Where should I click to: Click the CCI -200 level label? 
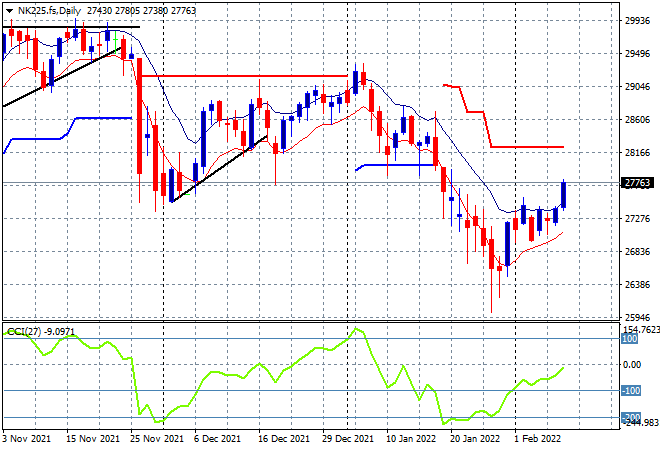tap(631, 417)
